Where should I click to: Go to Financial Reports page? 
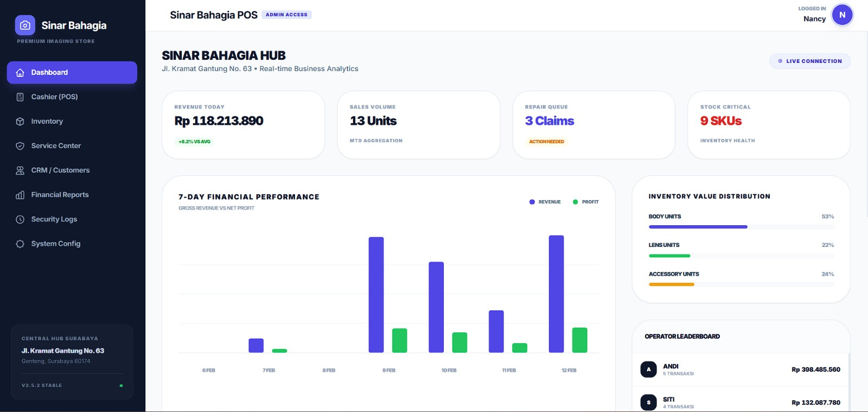click(x=60, y=195)
